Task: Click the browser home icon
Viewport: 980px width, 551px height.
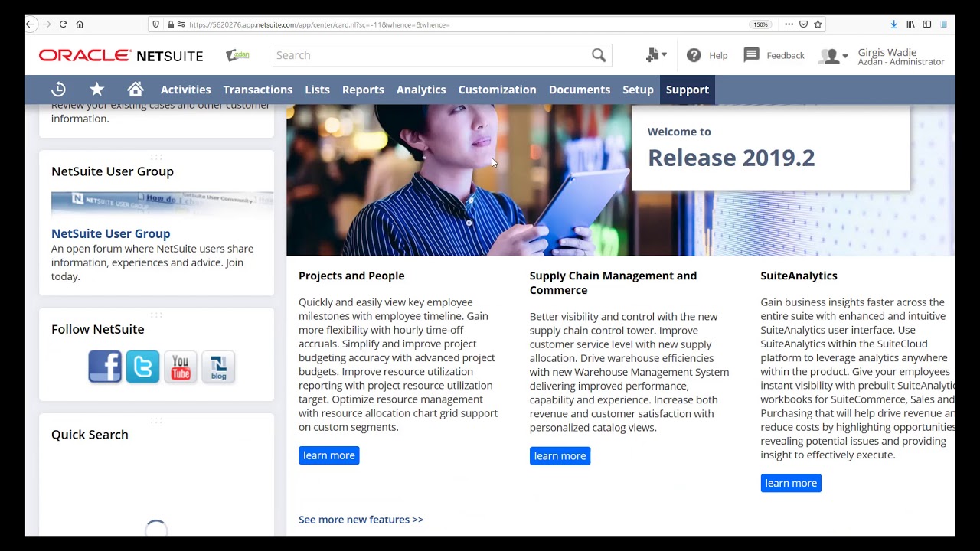Action: pyautogui.click(x=80, y=24)
